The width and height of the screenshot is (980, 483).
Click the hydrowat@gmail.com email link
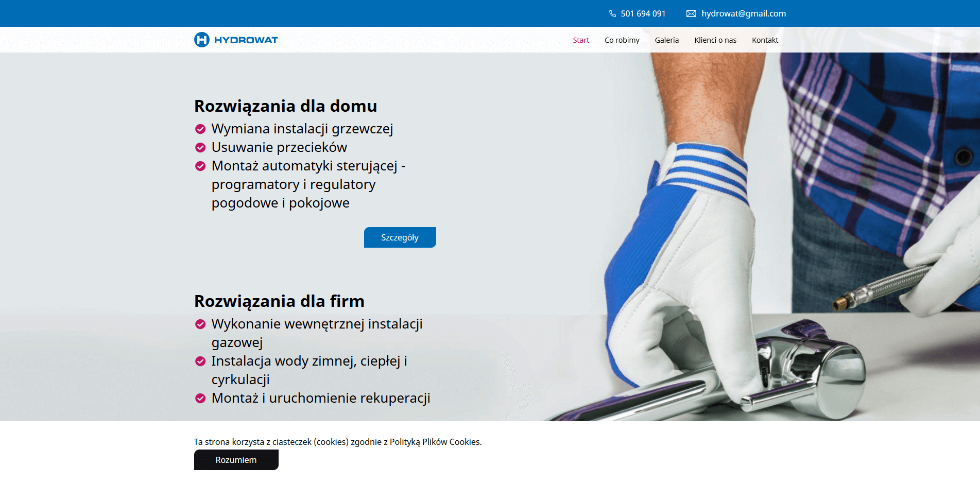point(743,14)
